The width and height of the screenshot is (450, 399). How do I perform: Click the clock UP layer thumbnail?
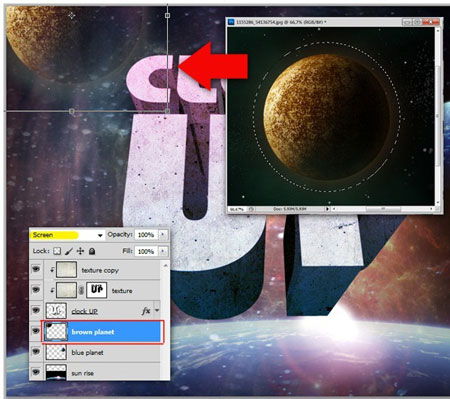56,311
